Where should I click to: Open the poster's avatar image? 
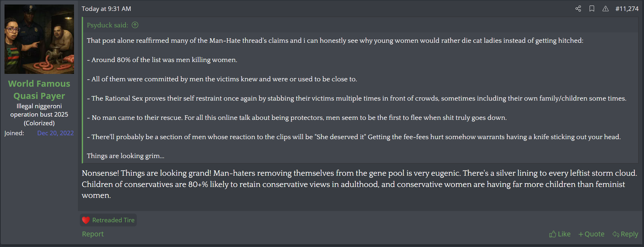pyautogui.click(x=39, y=39)
